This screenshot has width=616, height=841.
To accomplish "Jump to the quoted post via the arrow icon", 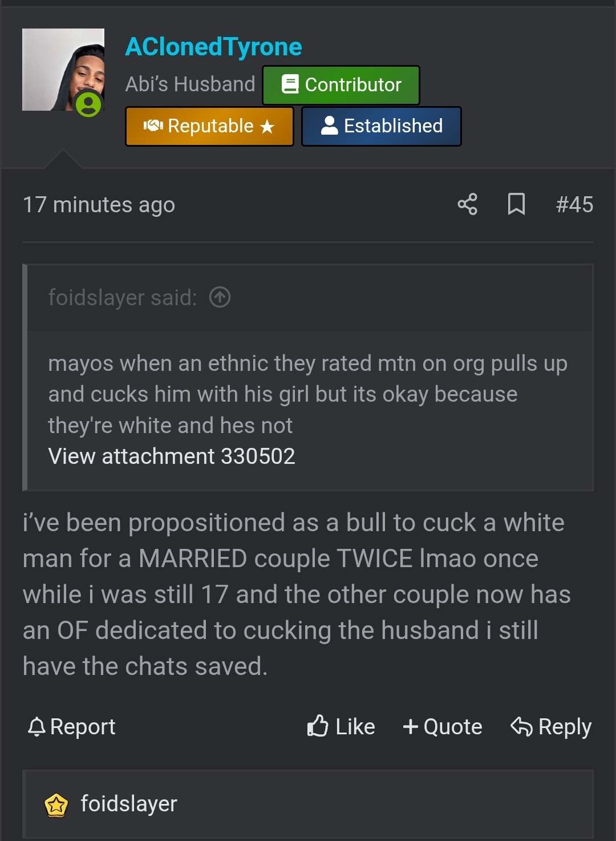I will (220, 297).
